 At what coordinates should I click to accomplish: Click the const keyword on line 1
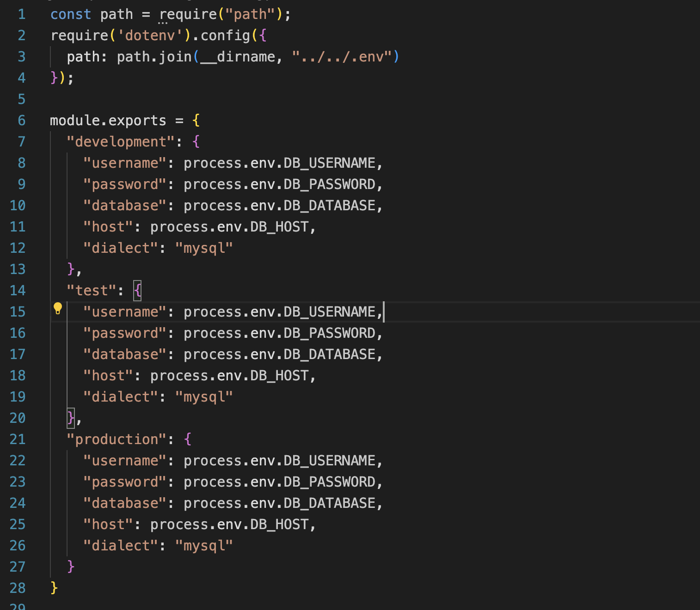pyautogui.click(x=70, y=14)
